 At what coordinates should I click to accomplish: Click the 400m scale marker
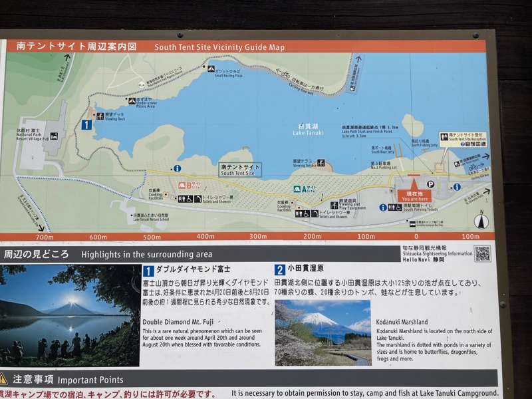205,236
